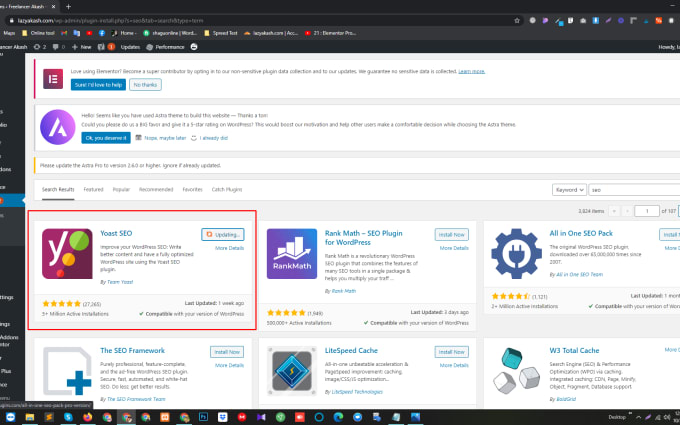This screenshot has width=680, height=425.
Task: Dismiss Elementor notice with No thanks
Action: click(x=145, y=85)
